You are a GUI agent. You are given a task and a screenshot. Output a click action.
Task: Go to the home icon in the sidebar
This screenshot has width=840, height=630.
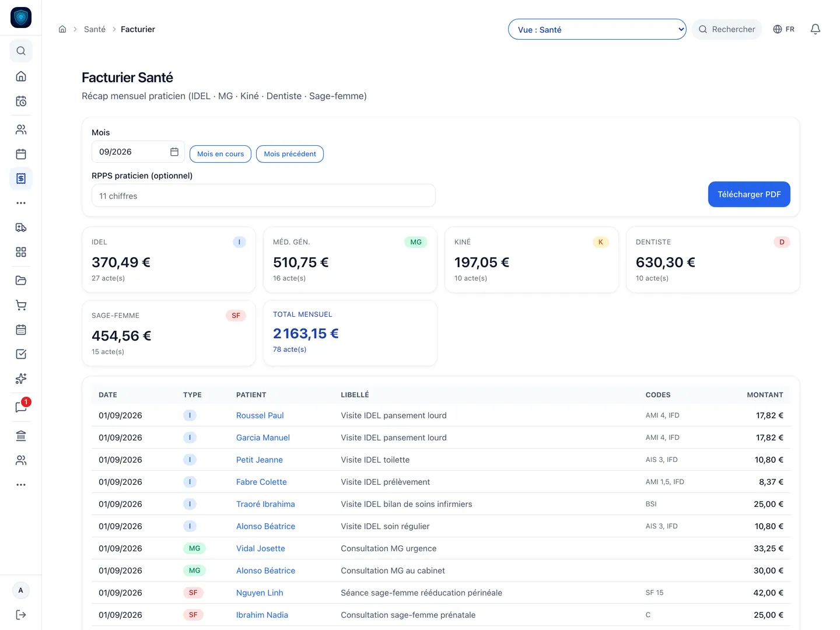[21, 76]
